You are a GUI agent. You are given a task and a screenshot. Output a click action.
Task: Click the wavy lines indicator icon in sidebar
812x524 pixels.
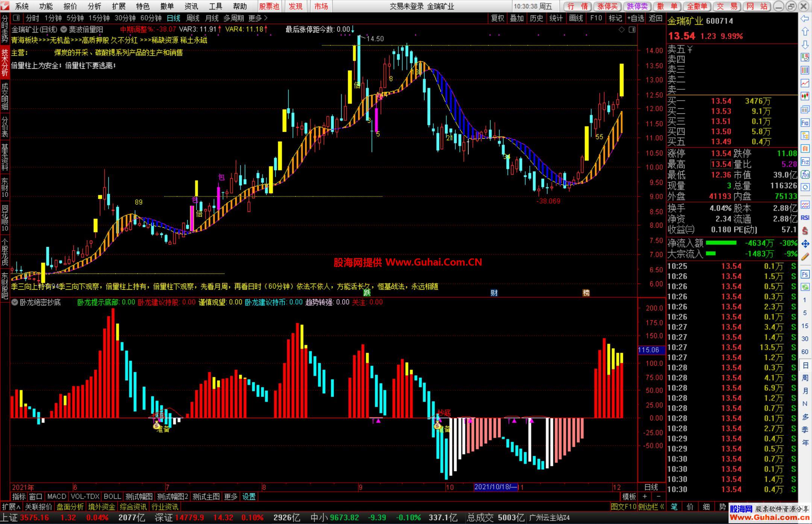tap(805, 205)
